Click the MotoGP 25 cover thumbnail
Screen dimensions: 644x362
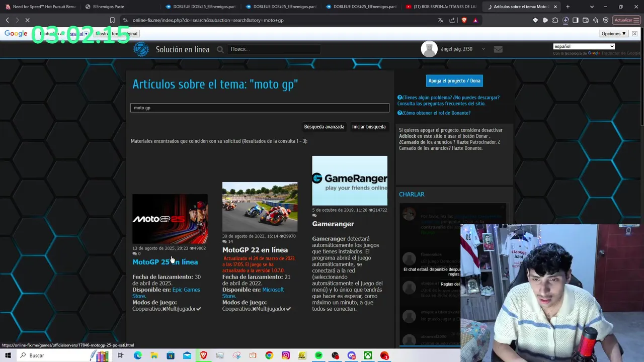[x=170, y=219]
